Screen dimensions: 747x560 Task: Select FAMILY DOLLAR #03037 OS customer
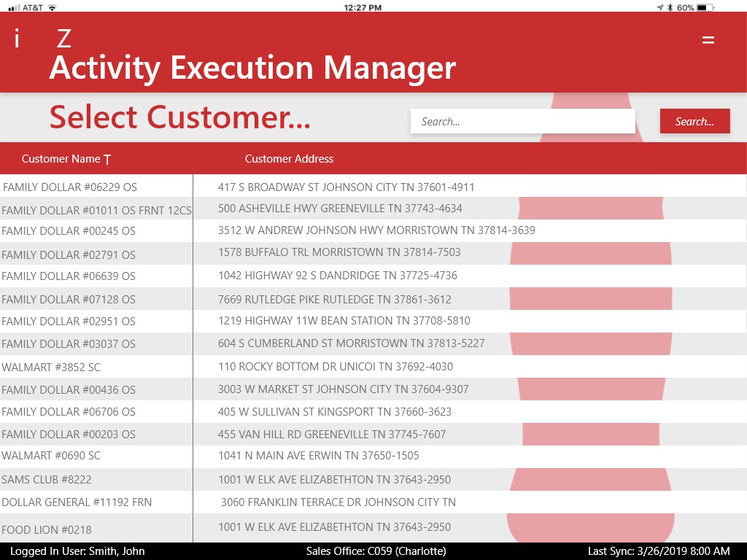pyautogui.click(x=69, y=344)
